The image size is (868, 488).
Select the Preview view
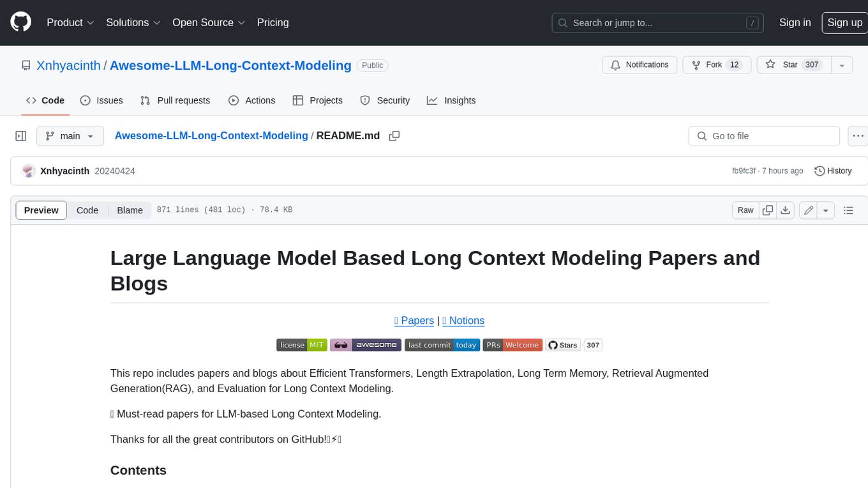41,210
